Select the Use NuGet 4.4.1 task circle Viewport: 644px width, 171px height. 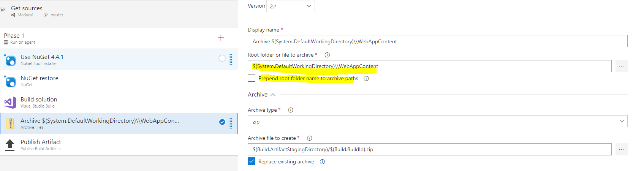[222, 58]
